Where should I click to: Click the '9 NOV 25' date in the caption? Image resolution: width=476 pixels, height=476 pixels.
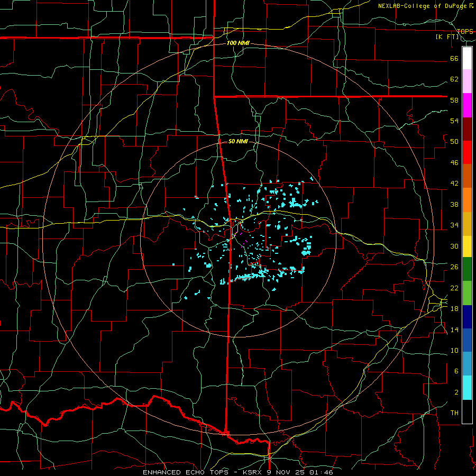click(x=286, y=472)
